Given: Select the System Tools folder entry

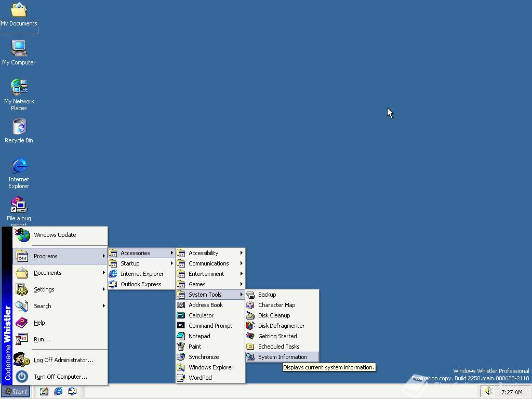Looking at the screenshot, I should pyautogui.click(x=210, y=295).
